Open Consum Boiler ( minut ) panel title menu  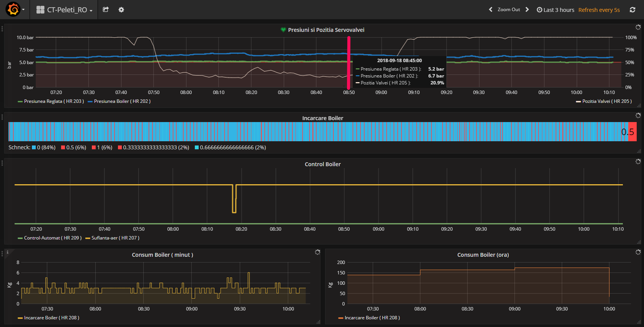click(x=163, y=255)
